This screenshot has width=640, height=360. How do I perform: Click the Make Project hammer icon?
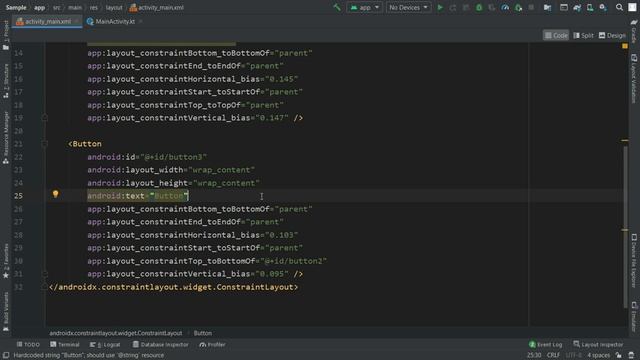click(337, 7)
